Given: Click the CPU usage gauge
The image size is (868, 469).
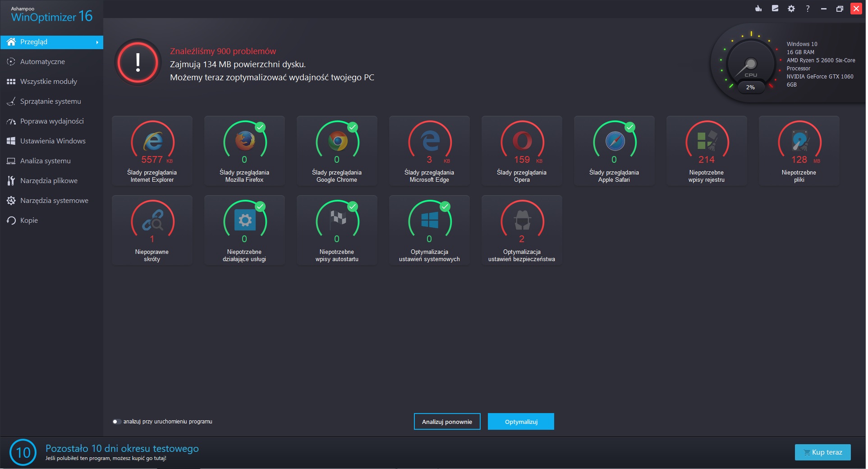Looking at the screenshot, I should [751, 64].
